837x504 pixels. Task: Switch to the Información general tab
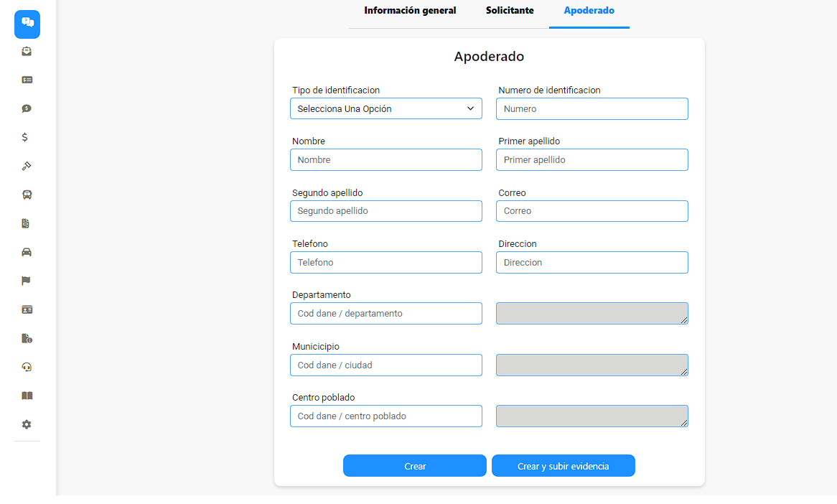tap(410, 10)
